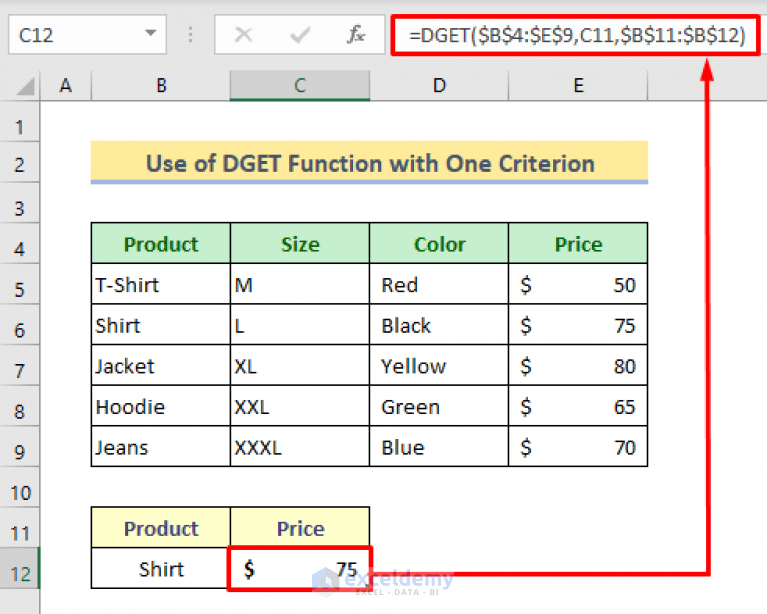The height and width of the screenshot is (614, 767).
Task: Click the Name Box showing C12
Action: point(87,35)
